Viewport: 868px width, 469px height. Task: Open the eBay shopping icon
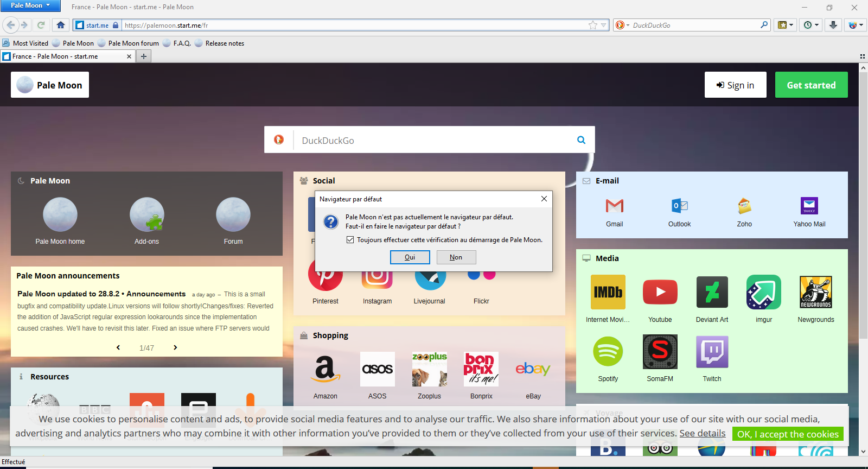click(533, 369)
